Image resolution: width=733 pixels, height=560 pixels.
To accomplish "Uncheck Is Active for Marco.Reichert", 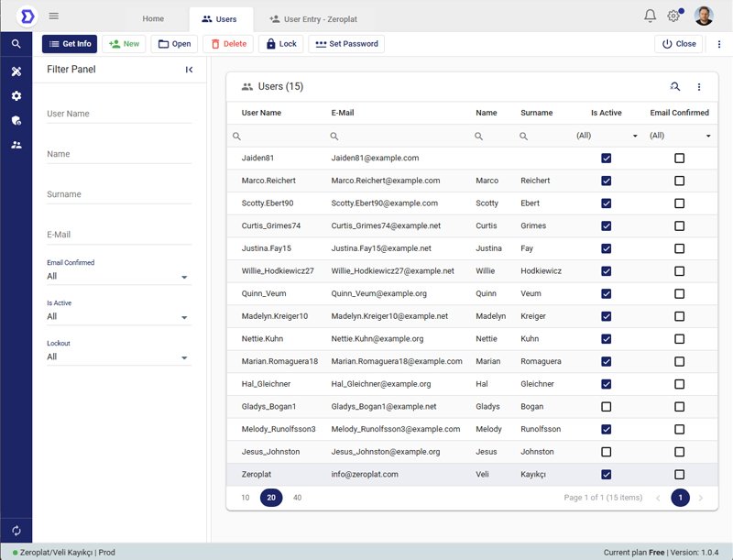I will pos(606,181).
